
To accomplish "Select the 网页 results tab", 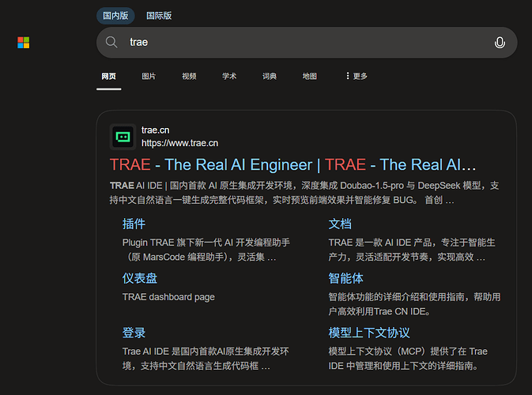I will point(108,77).
